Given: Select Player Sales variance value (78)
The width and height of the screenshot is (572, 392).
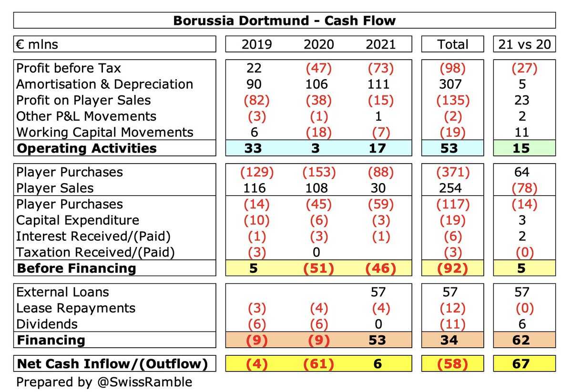Looking at the screenshot, I should [524, 188].
